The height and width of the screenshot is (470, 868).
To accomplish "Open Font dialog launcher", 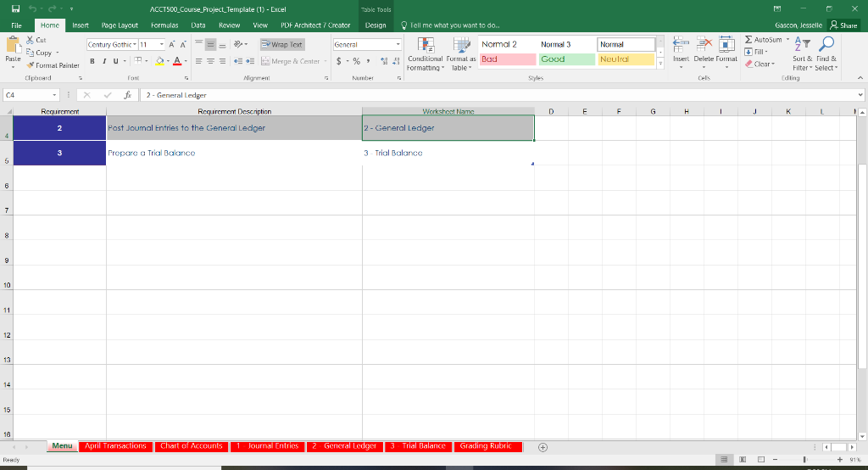I will tap(186, 78).
